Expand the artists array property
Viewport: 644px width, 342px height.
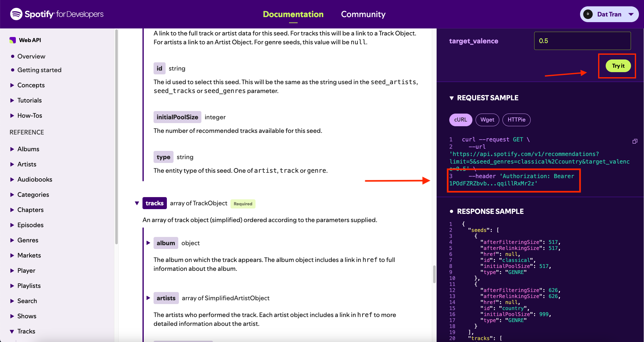pos(148,298)
